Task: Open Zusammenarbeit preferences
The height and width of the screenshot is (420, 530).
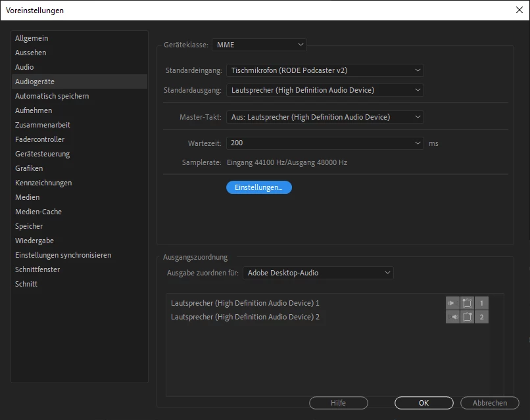Action: (x=80, y=125)
